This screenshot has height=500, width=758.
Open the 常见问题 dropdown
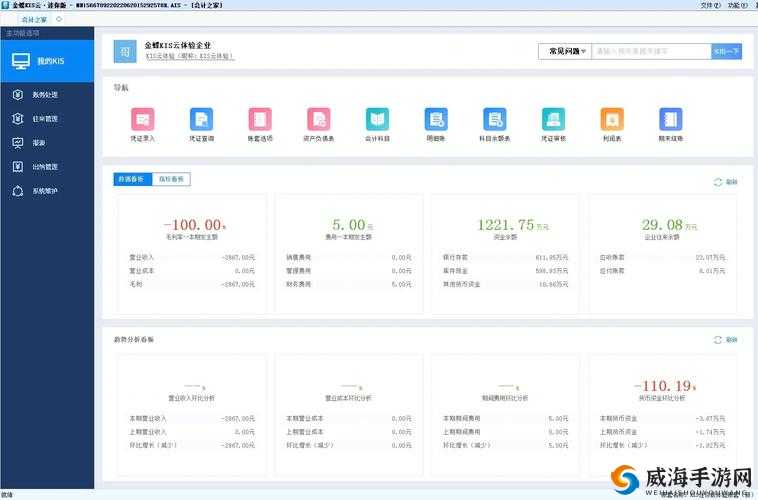click(x=565, y=51)
